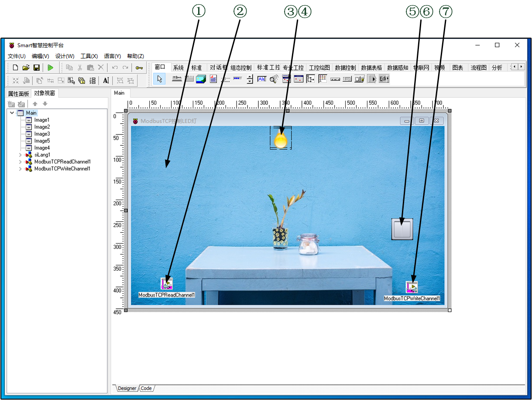This screenshot has width=532, height=400.
Task: Click the numbered list tab-order icon
Action: [x=92, y=80]
